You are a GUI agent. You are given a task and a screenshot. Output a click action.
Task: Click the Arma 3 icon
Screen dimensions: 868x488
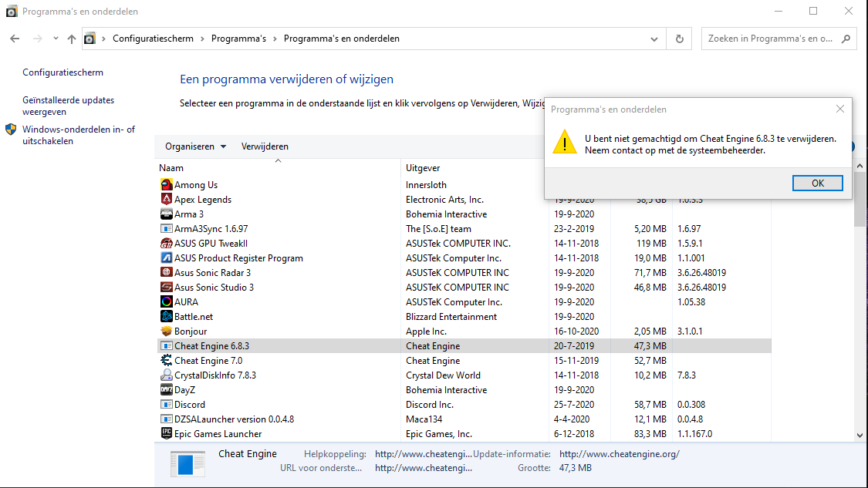tap(166, 214)
